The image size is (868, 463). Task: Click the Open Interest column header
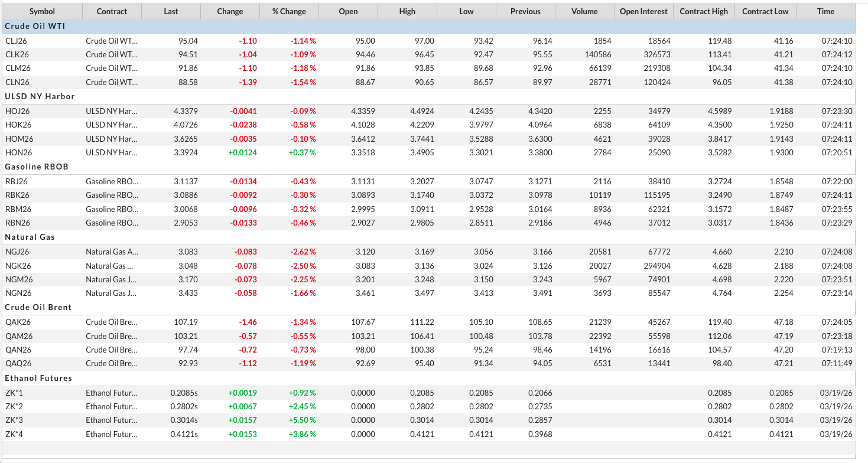click(x=643, y=11)
